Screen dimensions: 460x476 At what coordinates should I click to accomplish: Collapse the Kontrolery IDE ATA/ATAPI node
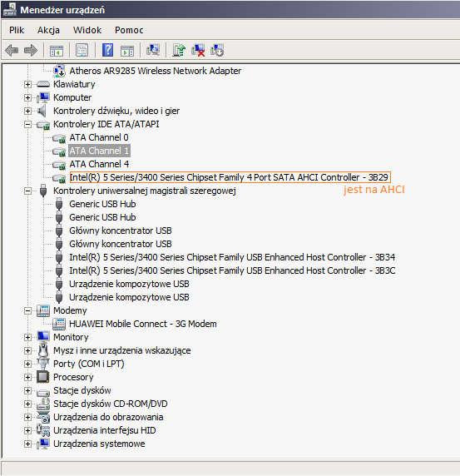[x=27, y=124]
